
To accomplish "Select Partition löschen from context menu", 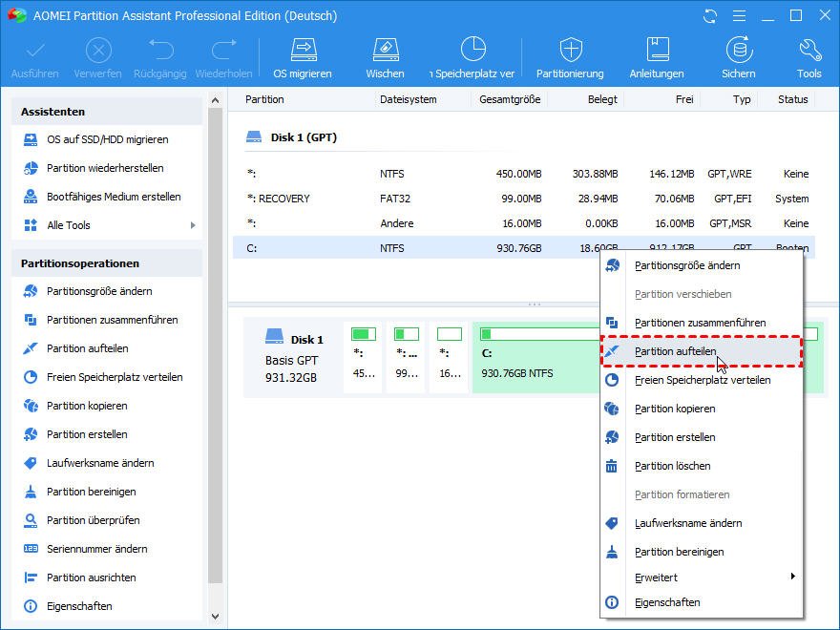I will [672, 466].
